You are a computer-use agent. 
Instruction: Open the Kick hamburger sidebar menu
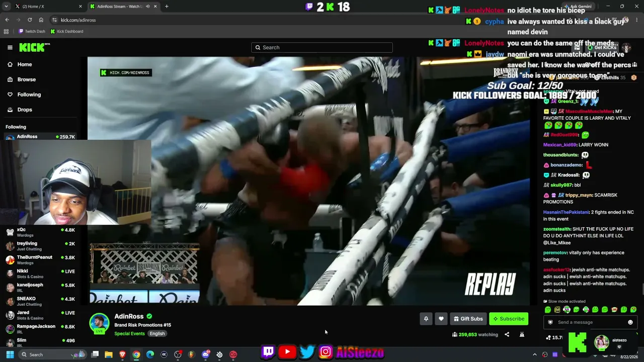[x=10, y=47]
